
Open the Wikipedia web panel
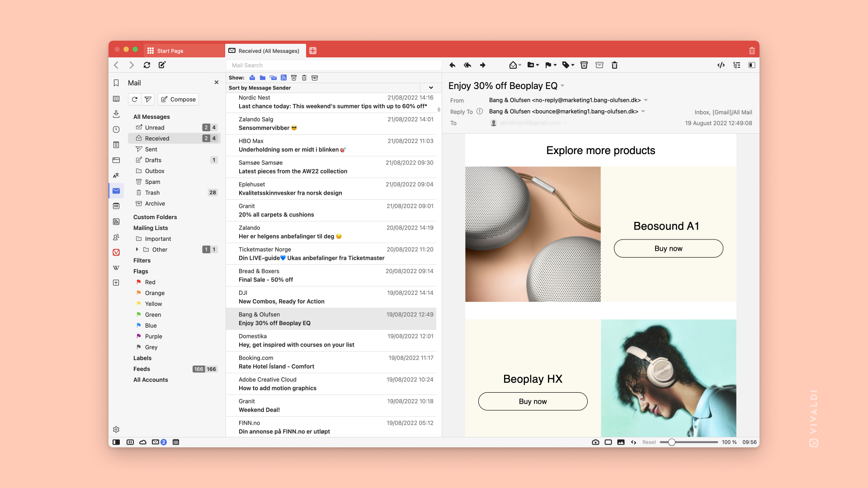(x=116, y=267)
